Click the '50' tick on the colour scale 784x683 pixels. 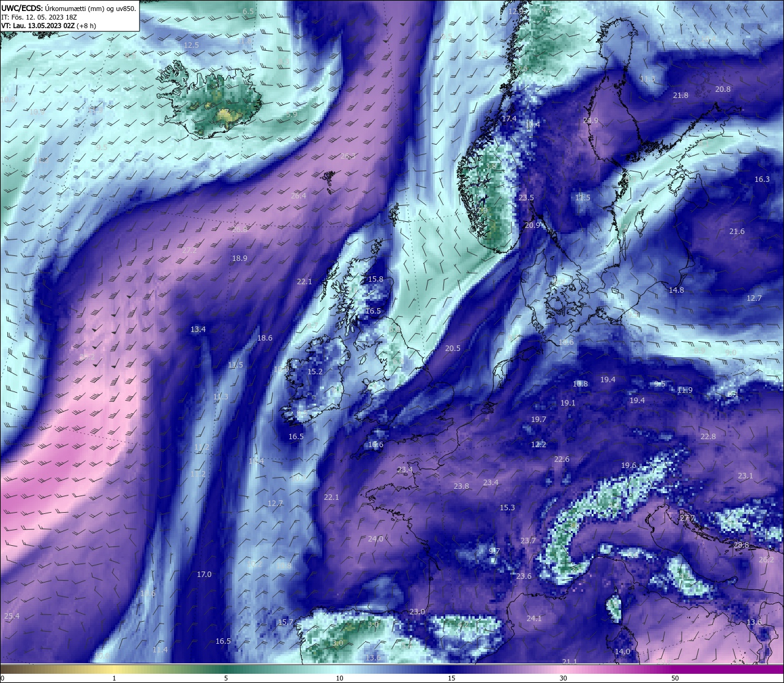675,678
